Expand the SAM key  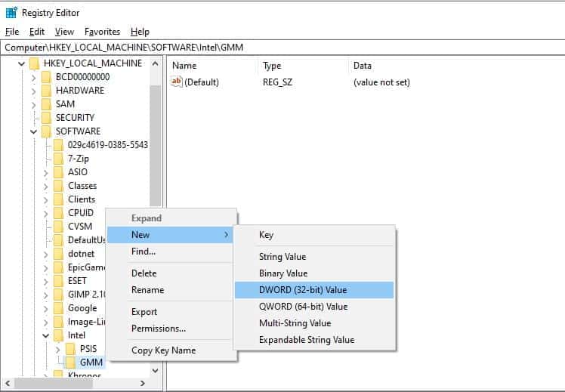tap(33, 105)
